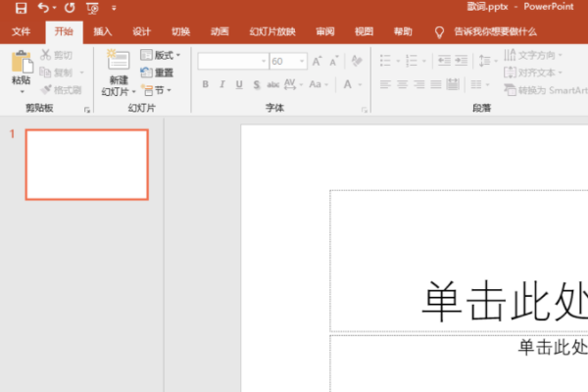Align text left icon
The height and width of the screenshot is (392, 588).
pos(385,84)
